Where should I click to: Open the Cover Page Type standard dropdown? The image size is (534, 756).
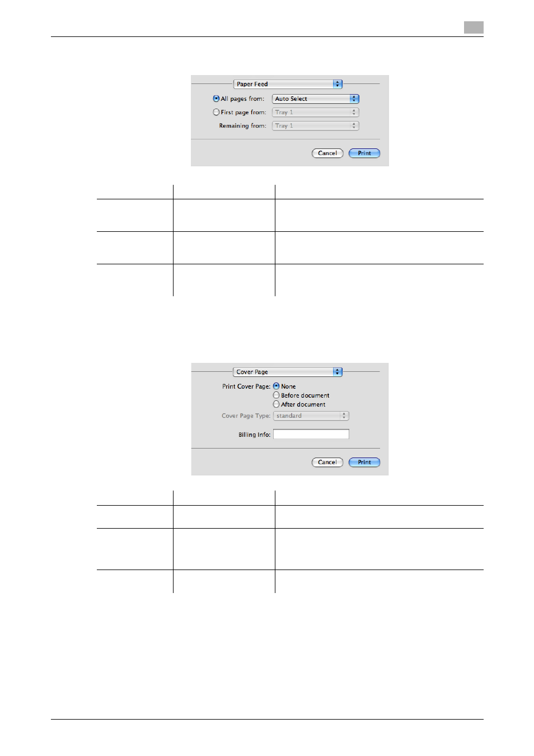311,416
